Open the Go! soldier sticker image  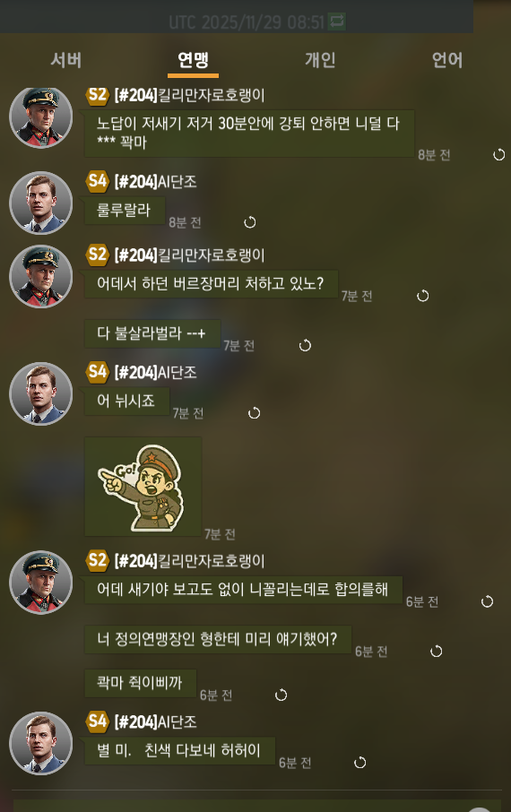pyautogui.click(x=143, y=487)
